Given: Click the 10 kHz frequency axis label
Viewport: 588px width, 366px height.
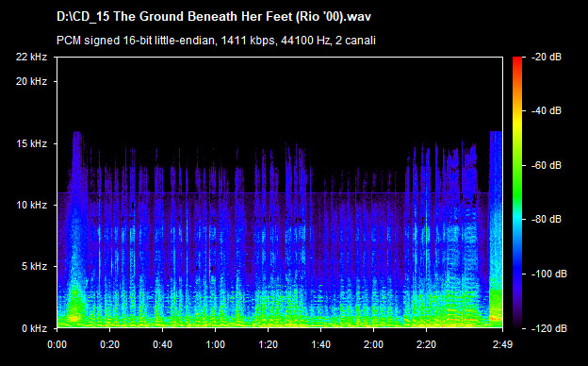Looking at the screenshot, I should [31, 205].
